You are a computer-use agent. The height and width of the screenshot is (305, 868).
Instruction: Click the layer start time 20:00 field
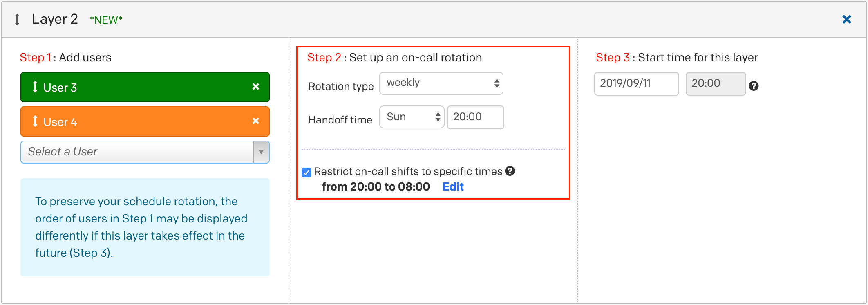pos(716,84)
